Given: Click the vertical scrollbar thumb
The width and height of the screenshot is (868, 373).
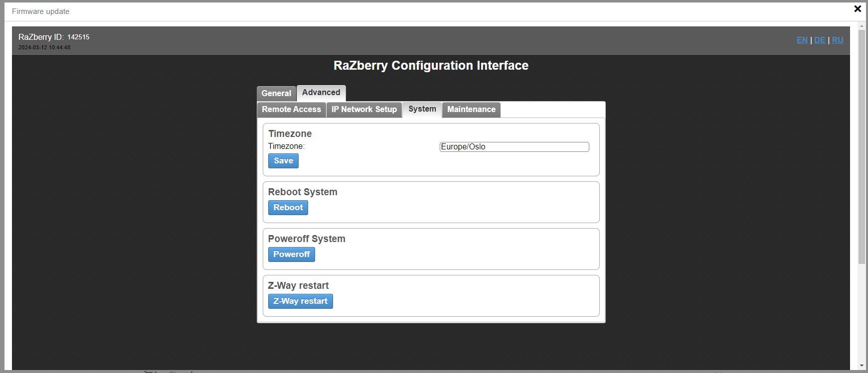Looking at the screenshot, I should tap(862, 147).
